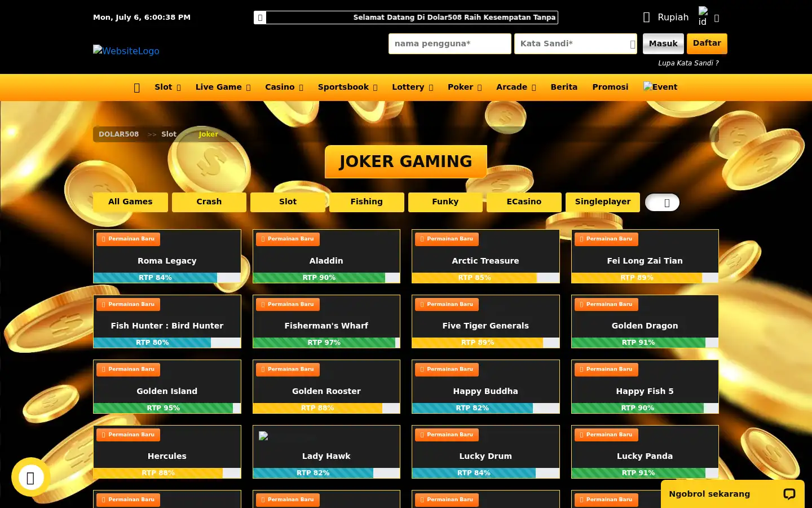Viewport: 812px width, 508px height.
Task: Expand the Sportsbook menu dropdown
Action: 347,87
